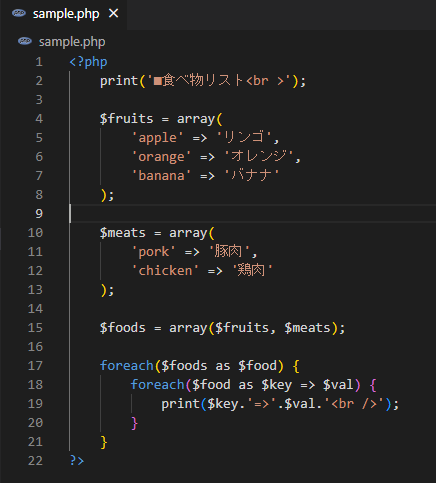Click the print statement on line 2
436x483 pixels.
(203, 81)
